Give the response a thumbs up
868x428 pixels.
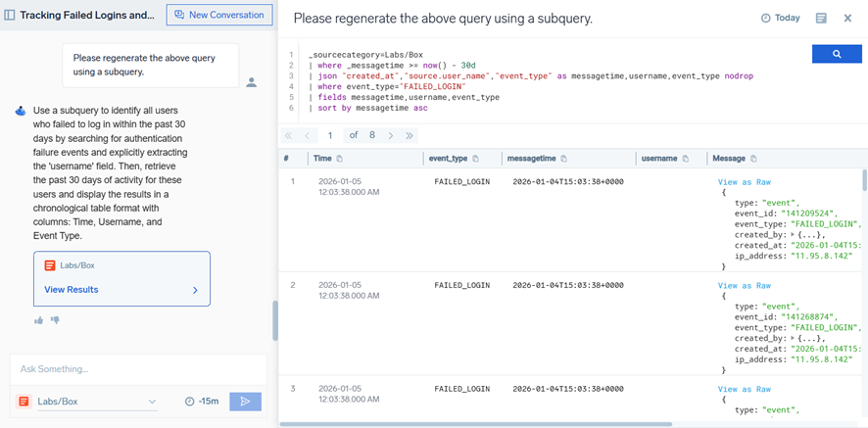(x=39, y=320)
